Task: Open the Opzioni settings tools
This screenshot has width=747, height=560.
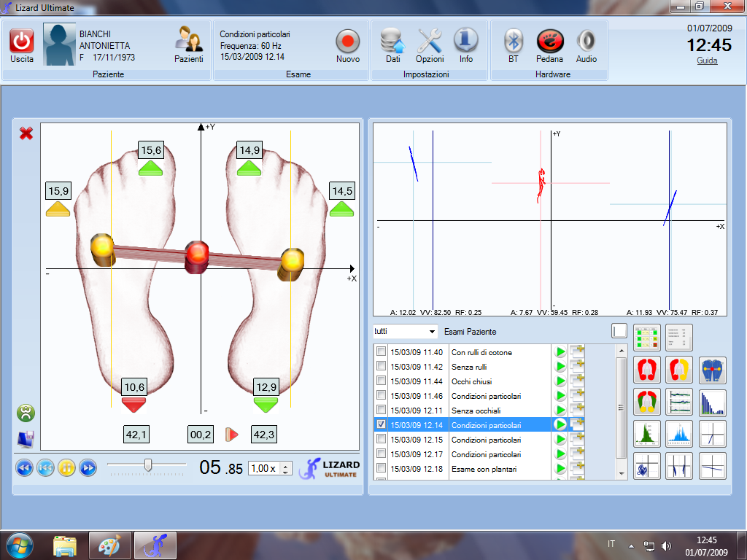Action: click(x=430, y=41)
